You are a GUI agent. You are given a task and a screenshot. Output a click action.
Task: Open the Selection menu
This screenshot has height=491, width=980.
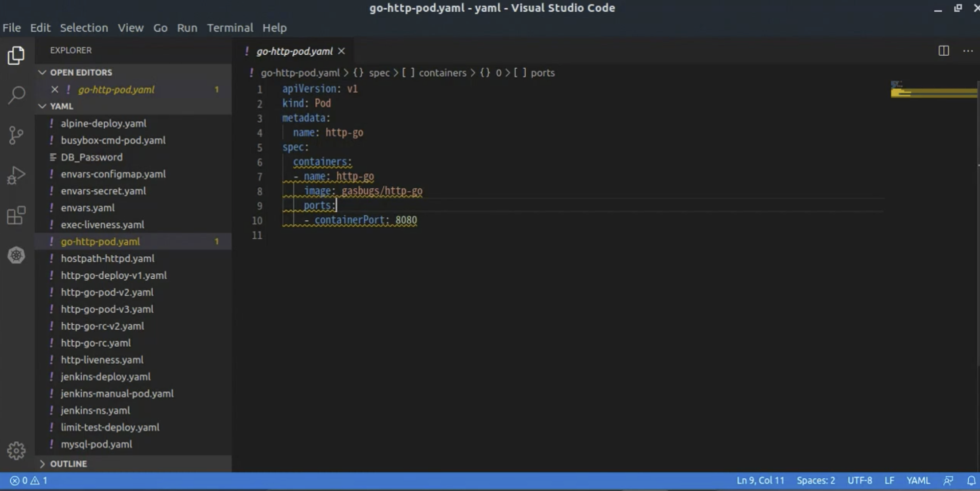pyautogui.click(x=84, y=28)
